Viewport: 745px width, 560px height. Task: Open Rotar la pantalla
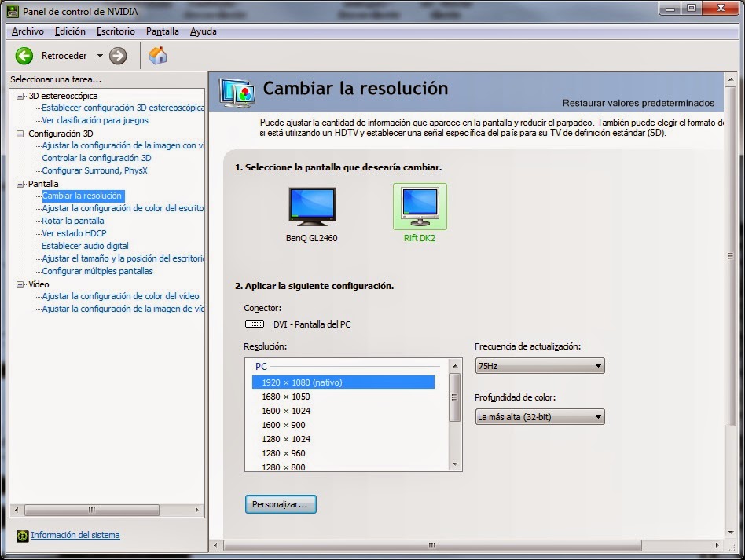click(x=73, y=221)
